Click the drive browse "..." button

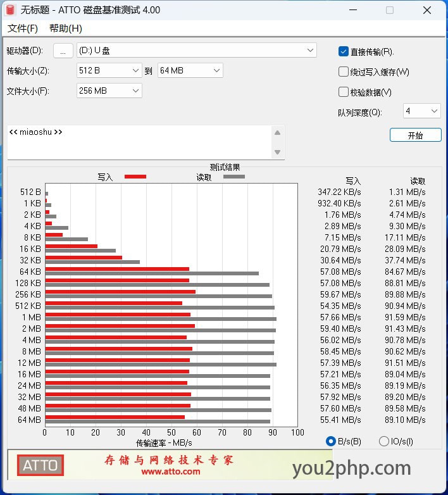point(63,51)
